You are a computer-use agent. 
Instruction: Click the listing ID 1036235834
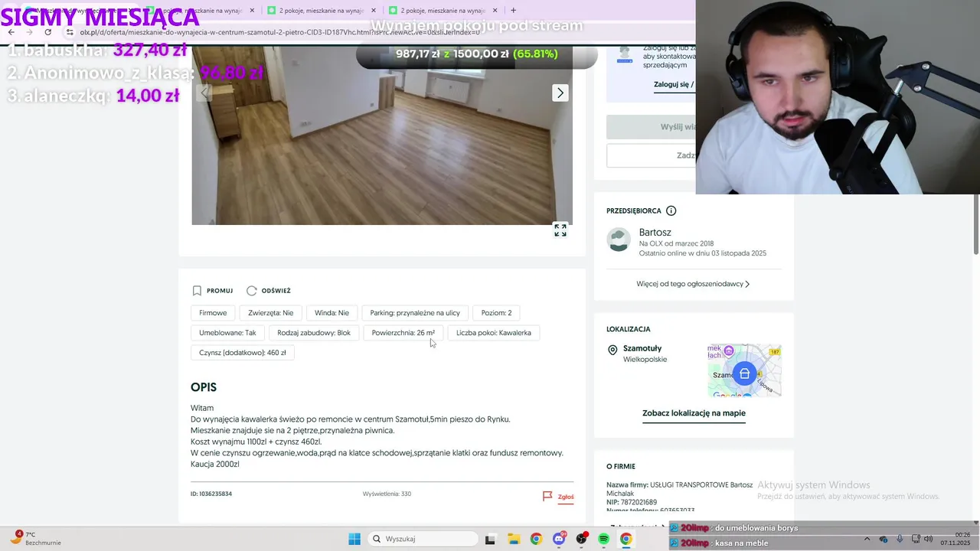click(211, 494)
